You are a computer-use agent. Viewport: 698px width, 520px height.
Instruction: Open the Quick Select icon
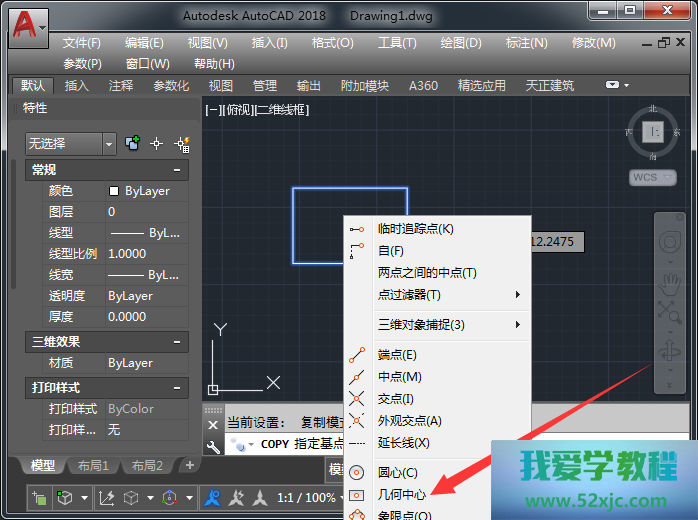[181, 144]
